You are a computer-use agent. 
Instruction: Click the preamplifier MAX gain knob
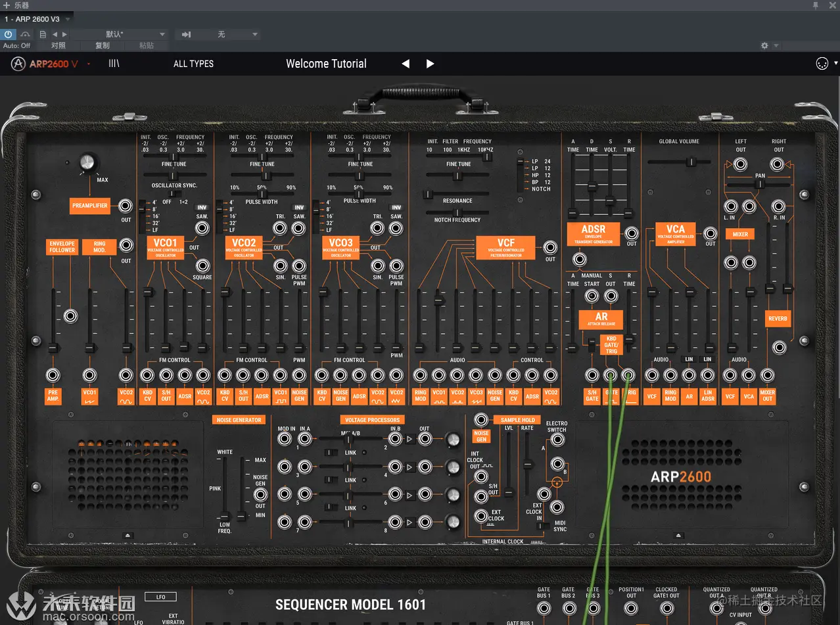pyautogui.click(x=87, y=162)
